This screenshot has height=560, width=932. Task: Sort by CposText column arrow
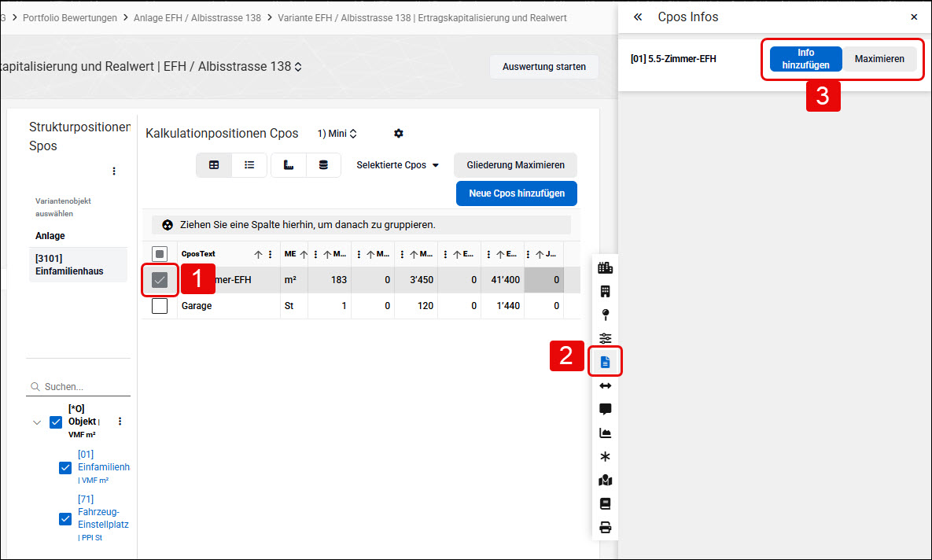[x=258, y=254]
